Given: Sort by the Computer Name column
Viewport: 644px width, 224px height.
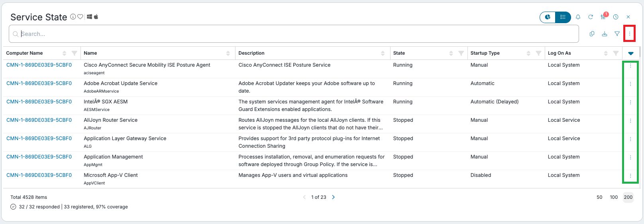Looking at the screenshot, I should (64, 53).
